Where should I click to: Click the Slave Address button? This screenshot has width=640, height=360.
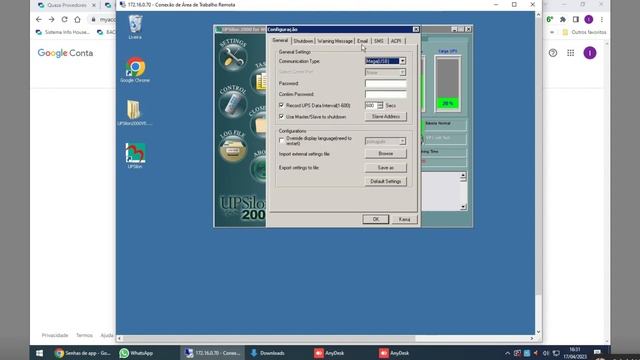pyautogui.click(x=386, y=117)
